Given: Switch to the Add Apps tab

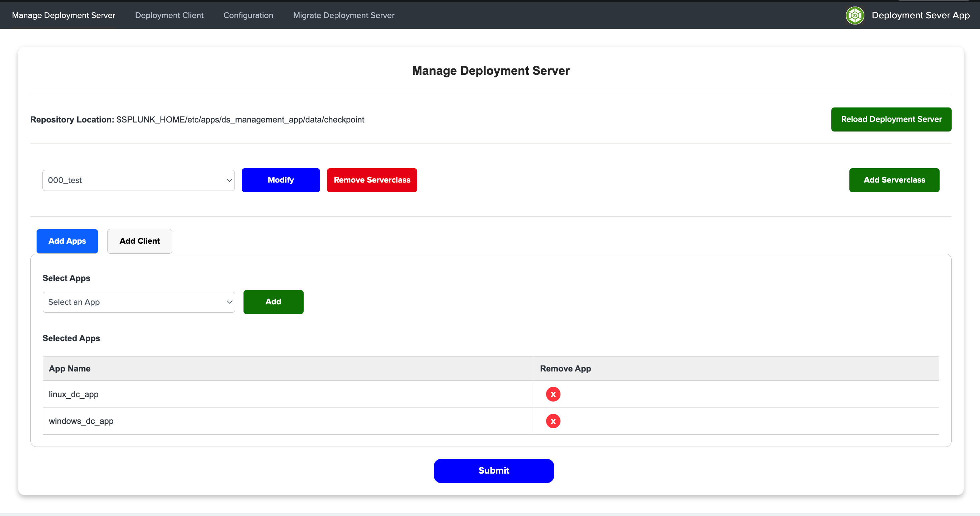Looking at the screenshot, I should pyautogui.click(x=67, y=241).
